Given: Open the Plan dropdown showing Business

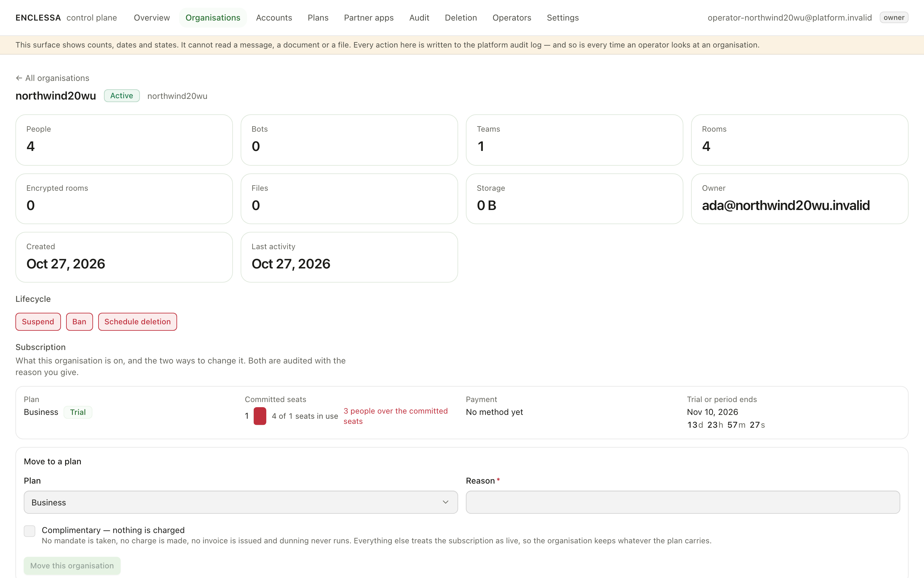Looking at the screenshot, I should [241, 502].
